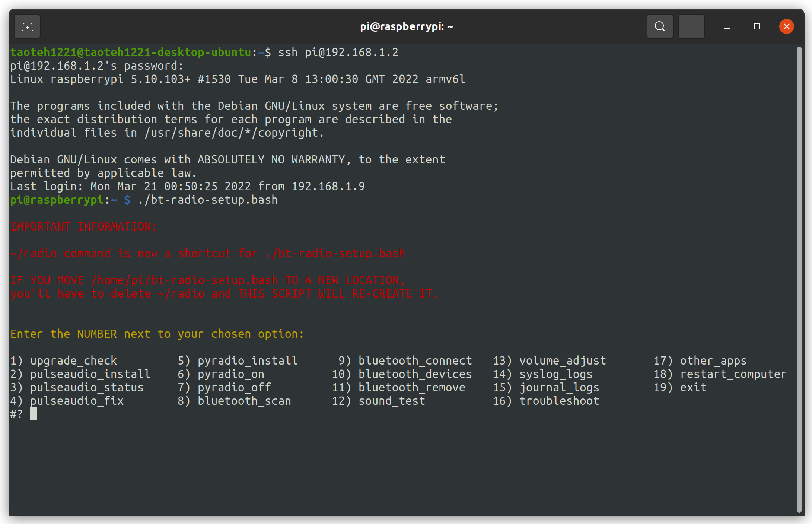Click menu option 6) pyradio_on
Viewport: 812px width, 524px height.
pyautogui.click(x=221, y=374)
